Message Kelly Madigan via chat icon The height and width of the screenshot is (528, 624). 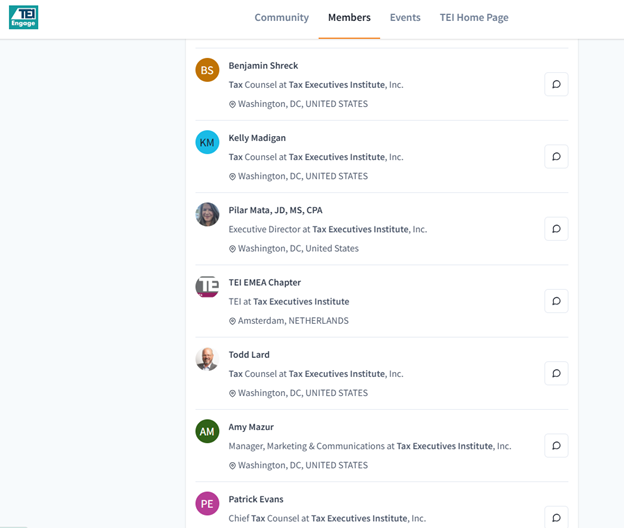pos(556,156)
